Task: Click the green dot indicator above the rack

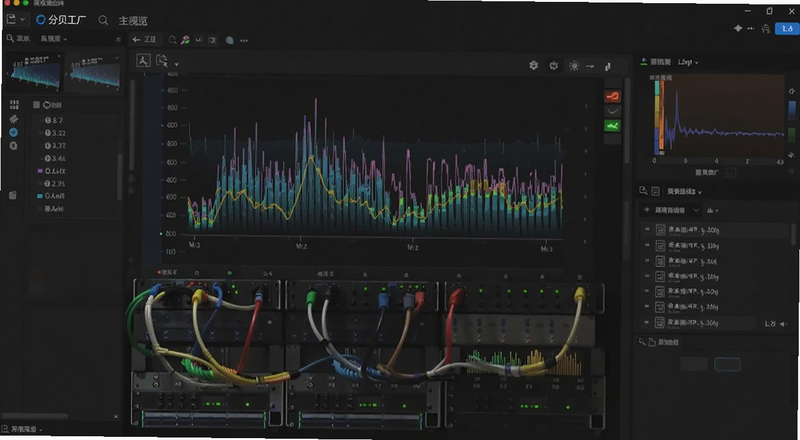Action: (230, 274)
